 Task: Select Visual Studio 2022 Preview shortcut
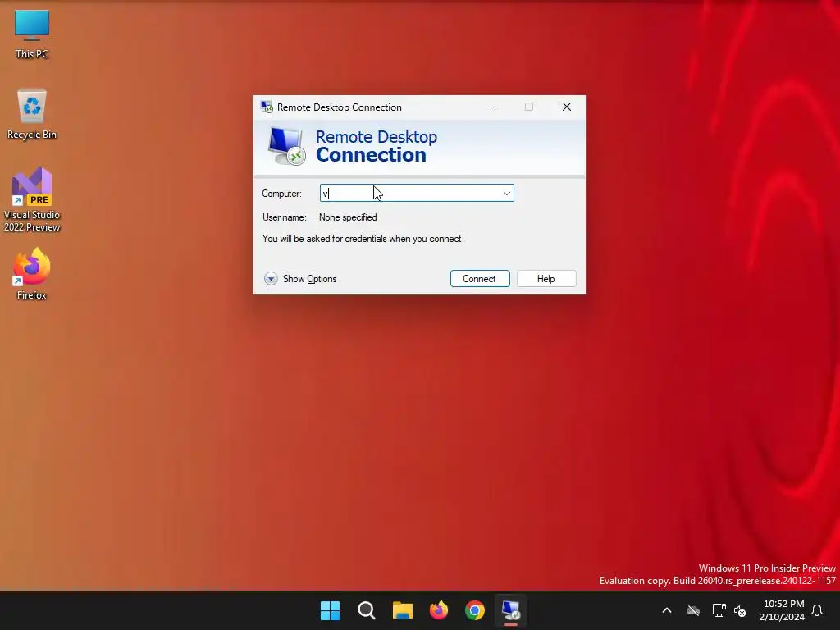point(32,199)
